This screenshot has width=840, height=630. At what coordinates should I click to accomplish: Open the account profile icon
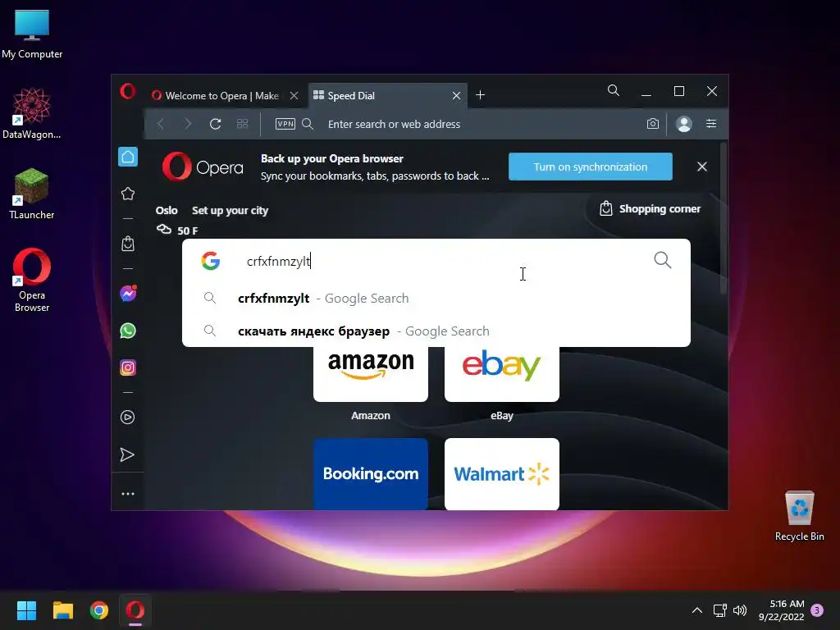tap(684, 125)
